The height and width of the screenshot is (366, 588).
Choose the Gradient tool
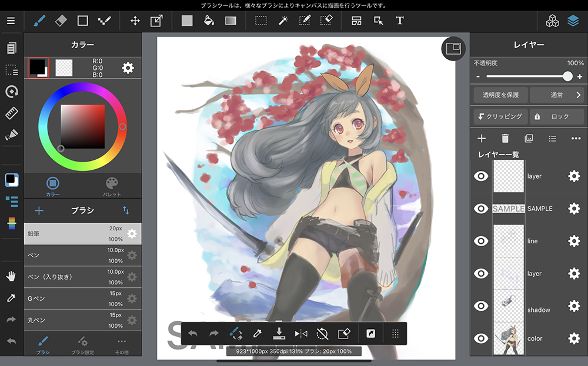click(230, 21)
